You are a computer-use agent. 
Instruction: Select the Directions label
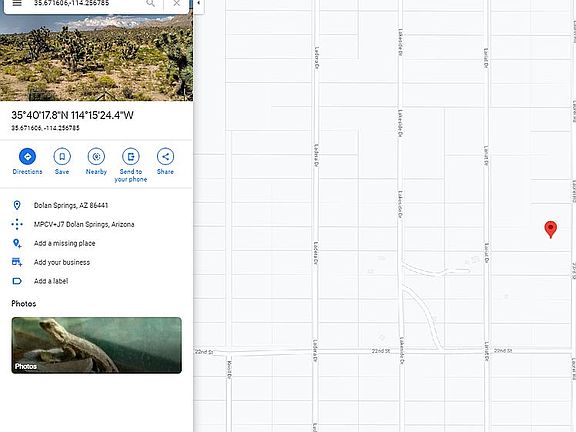[28, 172]
